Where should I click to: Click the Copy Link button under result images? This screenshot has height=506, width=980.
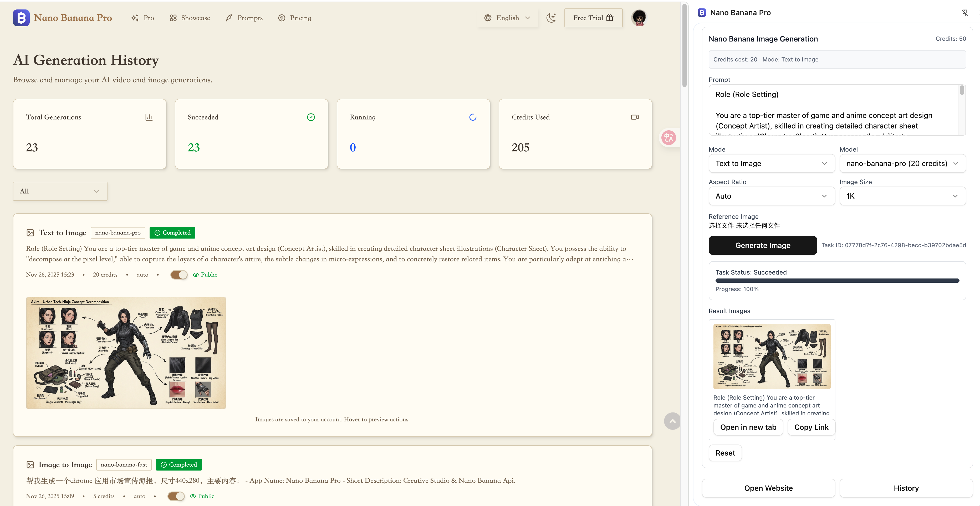coord(811,427)
